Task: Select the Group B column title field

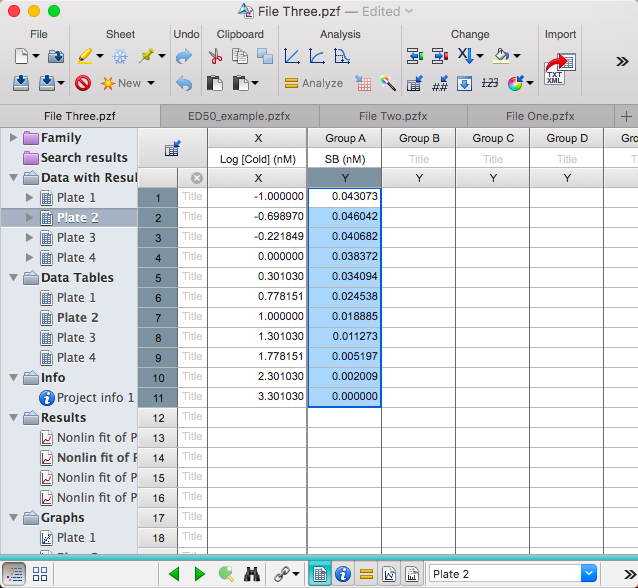Action: (x=418, y=159)
